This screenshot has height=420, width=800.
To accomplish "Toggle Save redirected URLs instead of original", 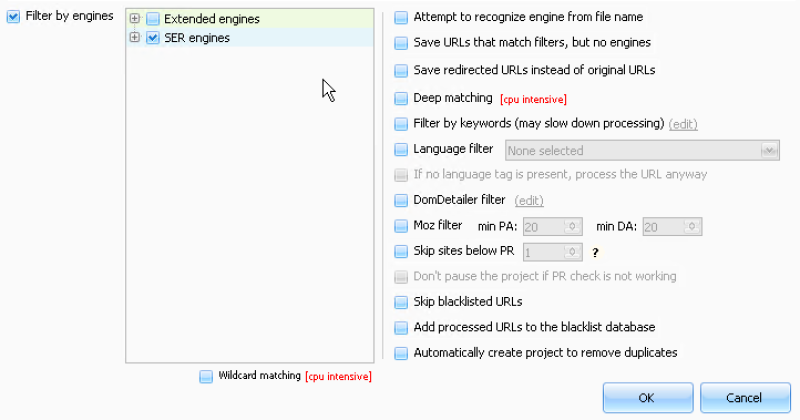I will pyautogui.click(x=401, y=70).
